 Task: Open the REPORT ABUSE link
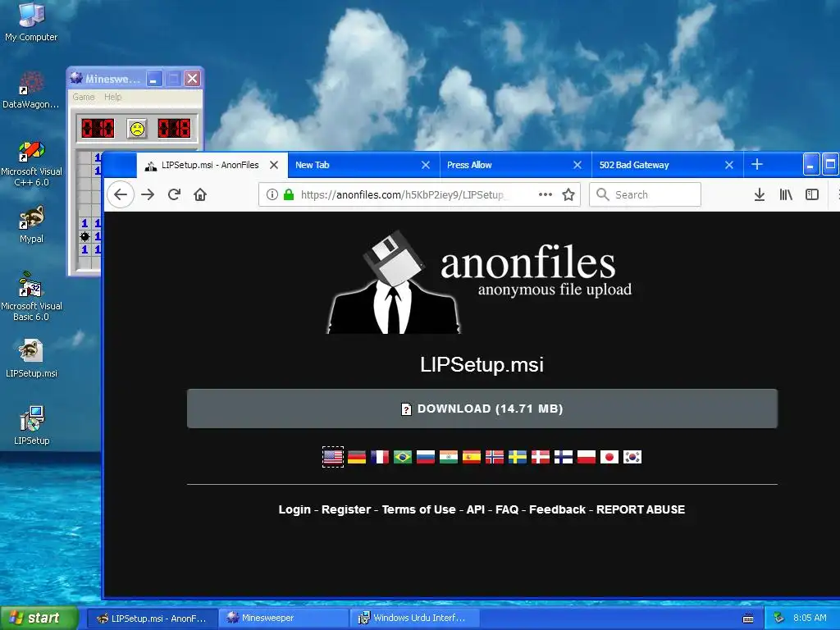point(641,509)
